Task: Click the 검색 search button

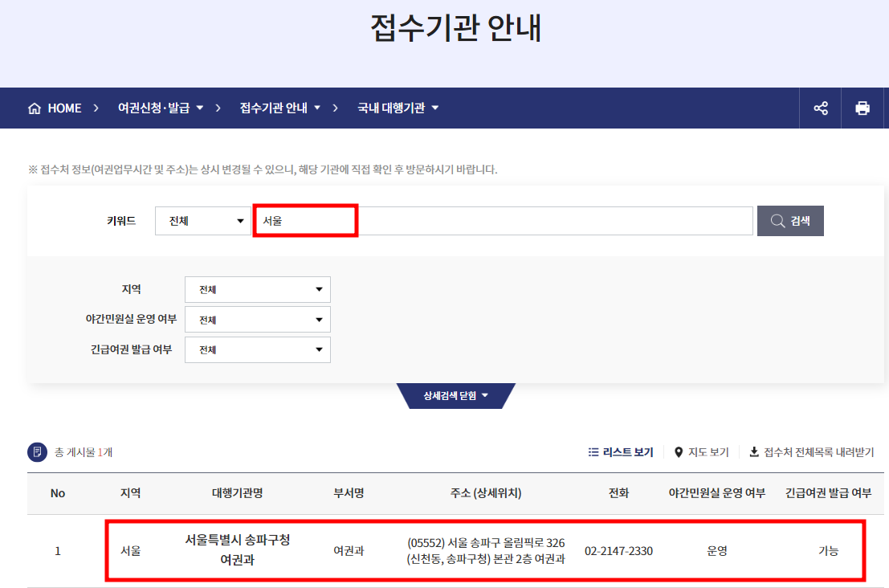Action: tap(790, 220)
